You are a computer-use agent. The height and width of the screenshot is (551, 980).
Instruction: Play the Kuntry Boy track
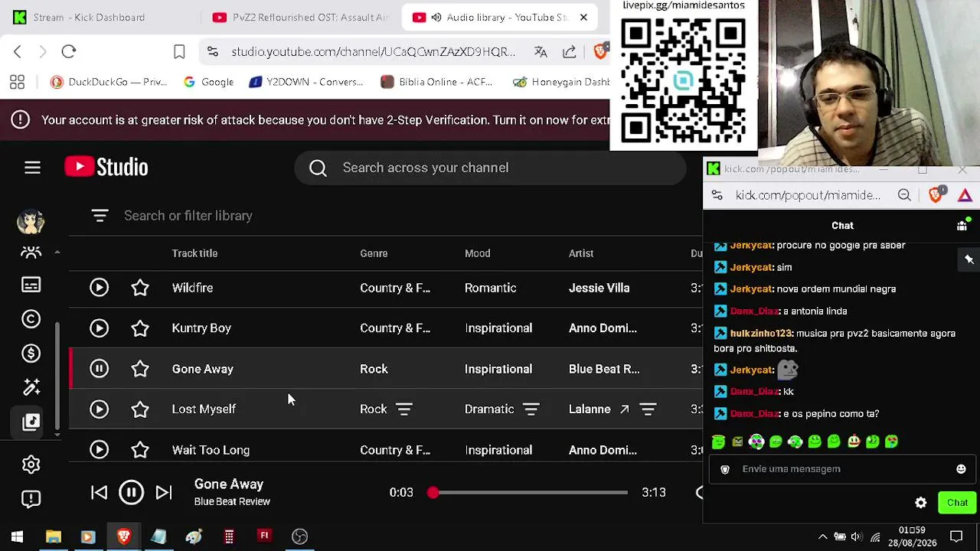tap(99, 328)
